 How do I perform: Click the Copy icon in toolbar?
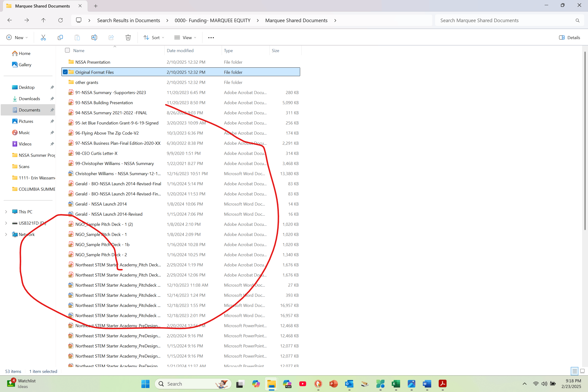point(60,37)
